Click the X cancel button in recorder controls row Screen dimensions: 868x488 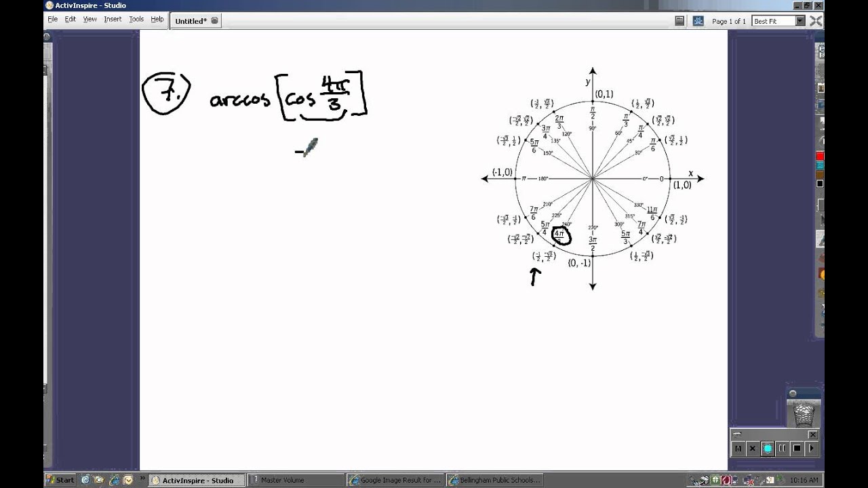coord(753,448)
